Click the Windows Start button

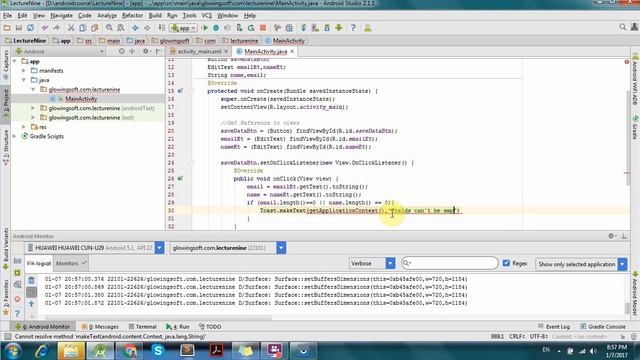click(x=13, y=351)
